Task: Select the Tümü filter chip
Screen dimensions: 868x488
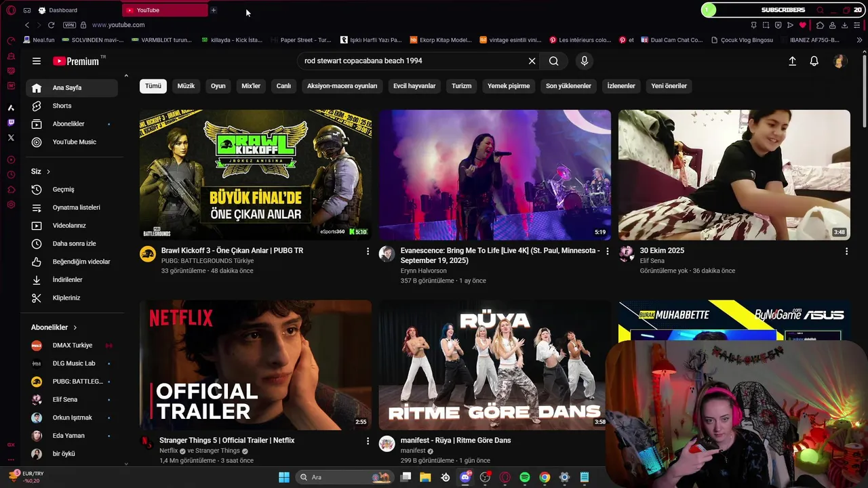Action: click(153, 86)
